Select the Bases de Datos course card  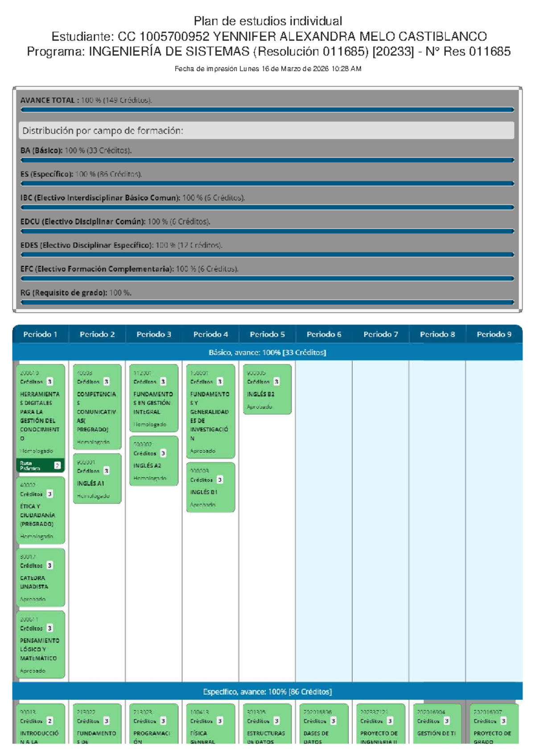pos(324,724)
